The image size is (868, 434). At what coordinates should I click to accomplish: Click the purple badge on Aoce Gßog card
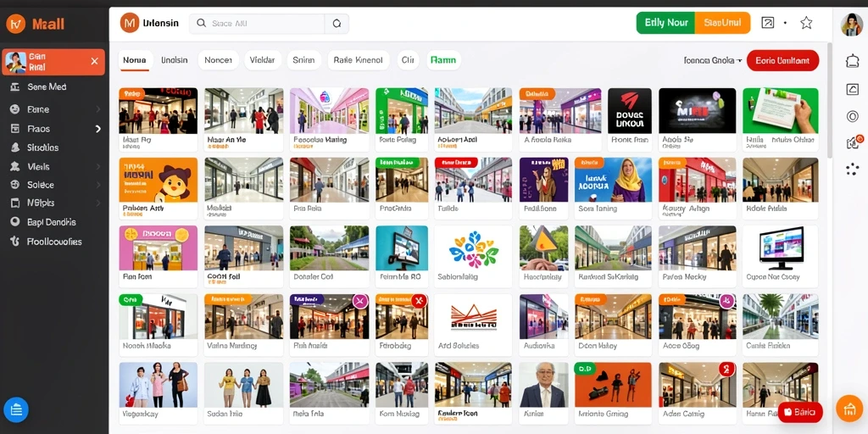click(726, 301)
